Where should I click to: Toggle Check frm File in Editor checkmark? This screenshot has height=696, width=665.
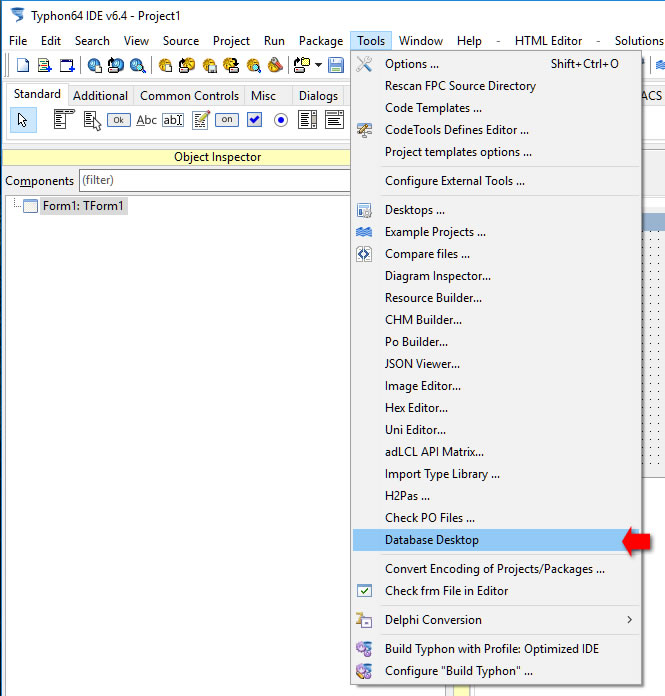tap(364, 591)
